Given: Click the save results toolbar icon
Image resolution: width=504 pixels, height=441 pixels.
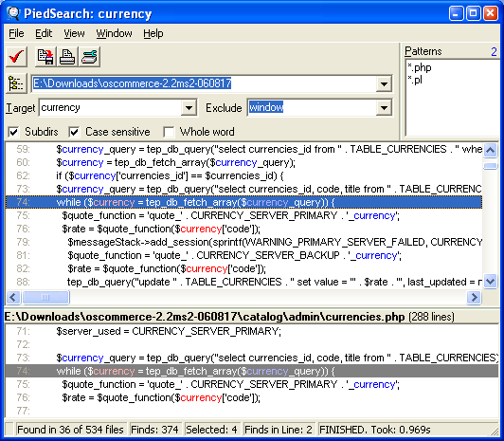Looking at the screenshot, I should (x=45, y=57).
